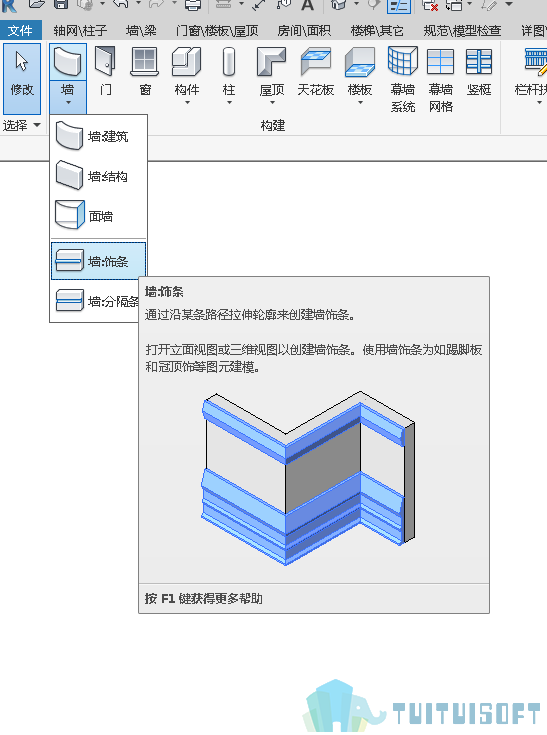Click the Undo arrow icon

pyautogui.click(x=121, y=5)
